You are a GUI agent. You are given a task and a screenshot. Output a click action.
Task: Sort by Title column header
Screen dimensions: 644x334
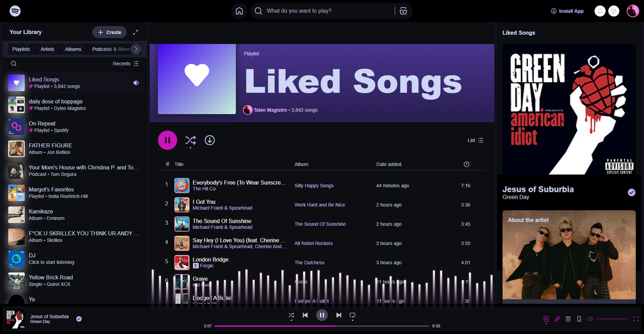[x=179, y=164]
